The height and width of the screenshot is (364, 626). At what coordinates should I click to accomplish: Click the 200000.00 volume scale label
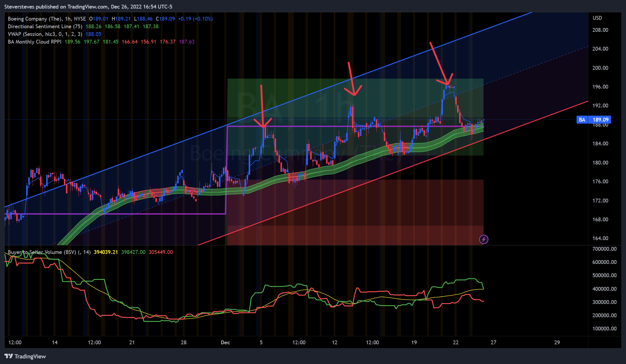click(x=604, y=315)
